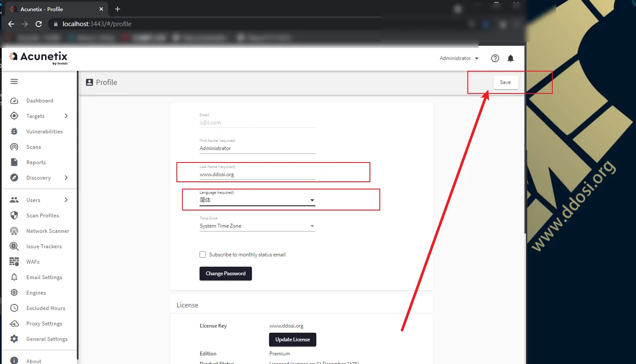The height and width of the screenshot is (364, 636).
Task: Click the disabled Email field
Action: pyautogui.click(x=257, y=123)
